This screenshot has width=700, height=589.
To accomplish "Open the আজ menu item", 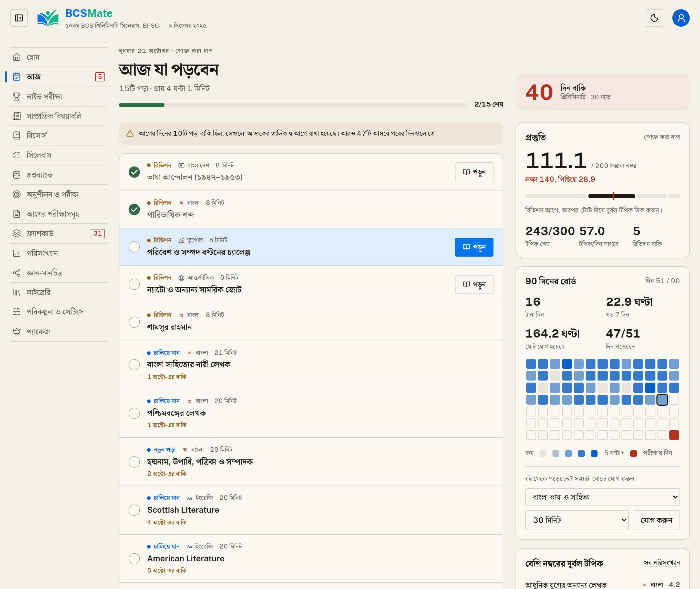I will click(58, 77).
